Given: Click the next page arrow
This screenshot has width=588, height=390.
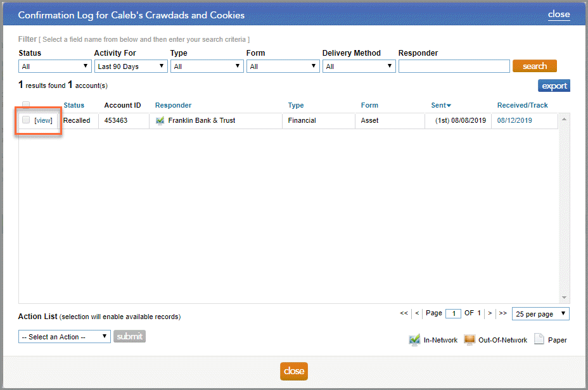Looking at the screenshot, I should tap(490, 313).
